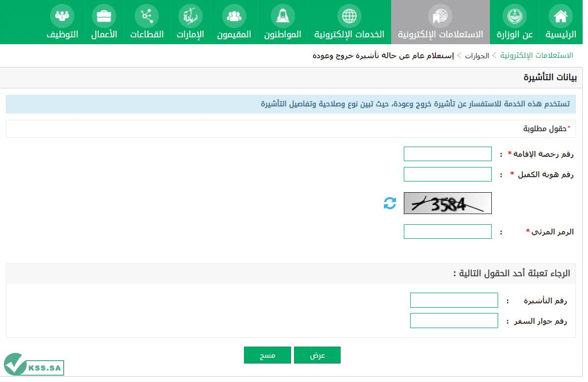588x382 pixels.
Task: Click the globe icon for الخدمات الإلكترونية
Action: click(x=349, y=16)
